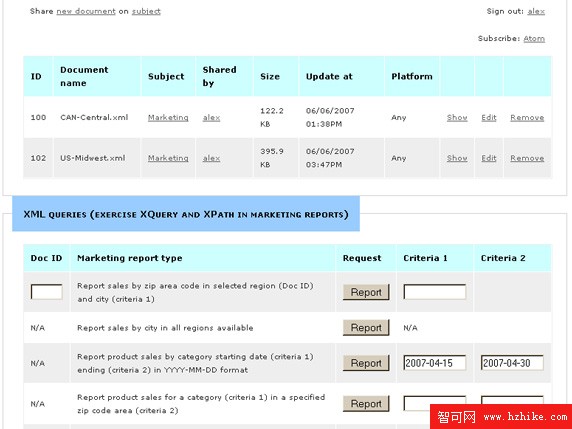Click the 395.9 KB size value
This screenshot has height=429, width=572.
(x=272, y=158)
